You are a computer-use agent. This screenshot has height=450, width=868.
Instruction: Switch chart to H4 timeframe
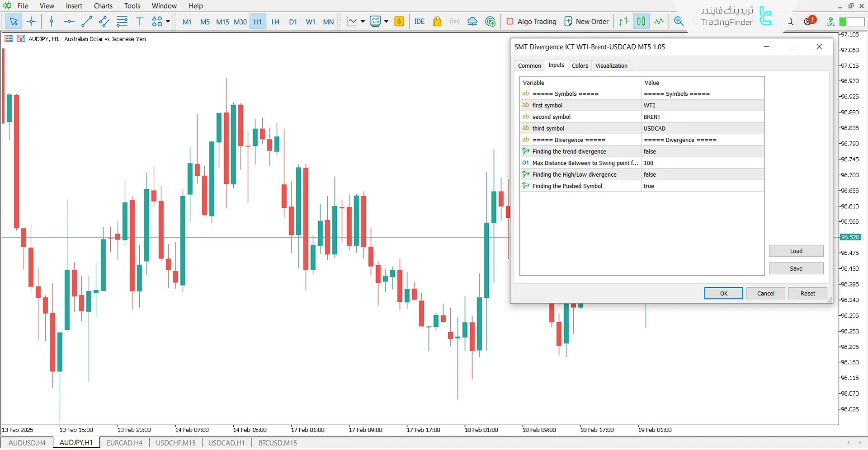tap(275, 22)
